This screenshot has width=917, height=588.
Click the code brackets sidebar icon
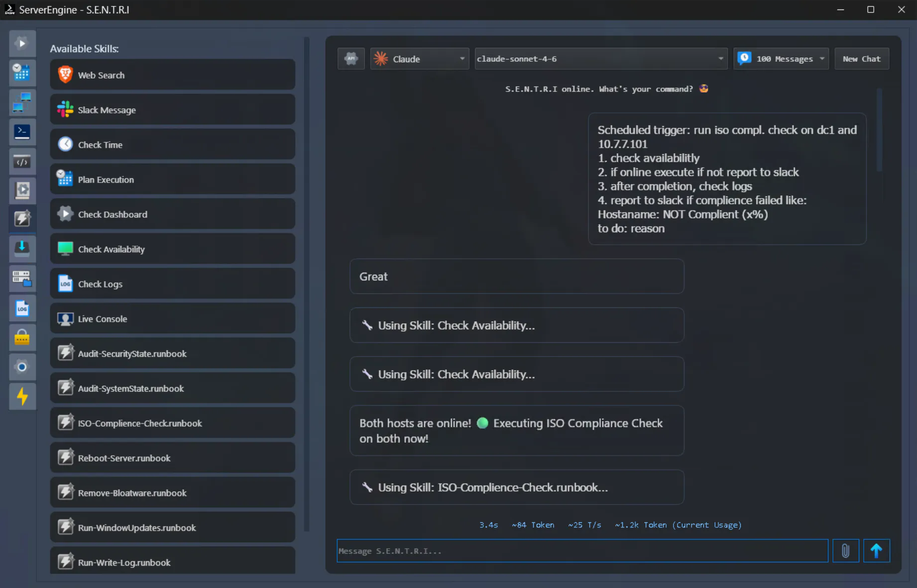pyautogui.click(x=22, y=162)
